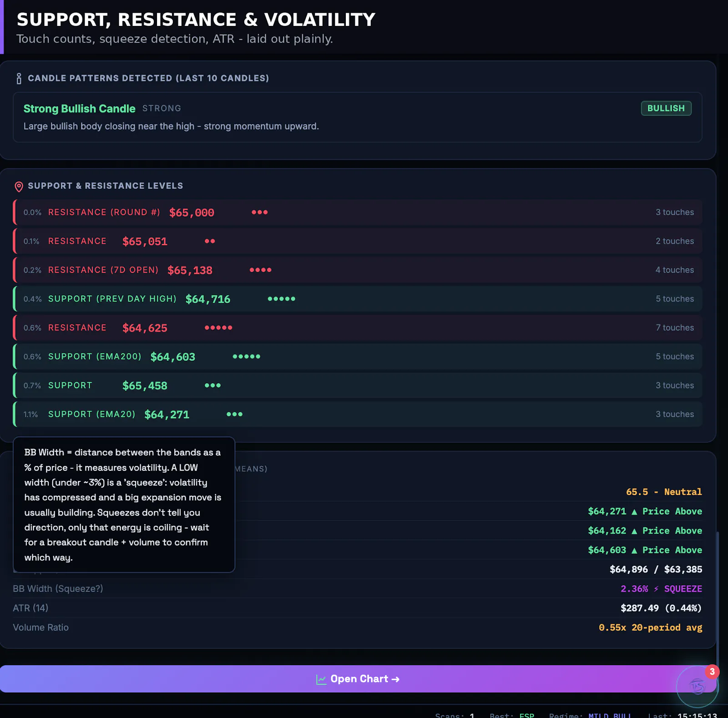Click the Support, Resistance & Volatility heading
The width and height of the screenshot is (728, 718).
[x=196, y=20]
